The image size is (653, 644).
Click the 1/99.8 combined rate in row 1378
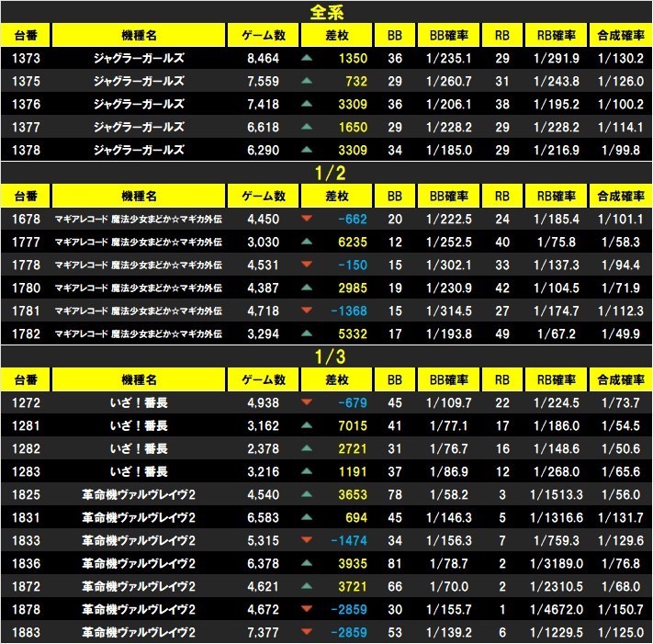click(621, 150)
